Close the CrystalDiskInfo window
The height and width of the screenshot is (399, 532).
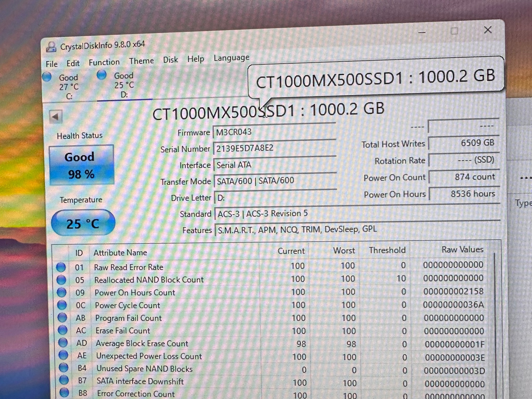point(488,30)
